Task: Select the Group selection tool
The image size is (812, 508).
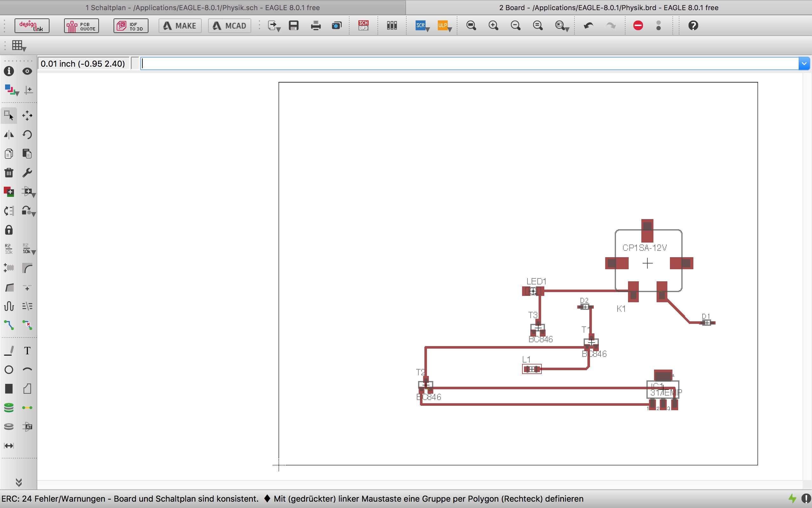Action: (9, 116)
